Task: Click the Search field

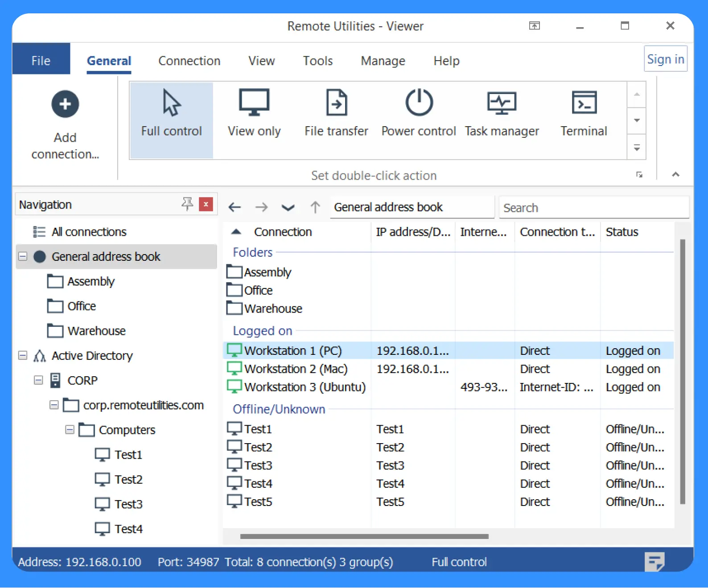Action: click(594, 208)
